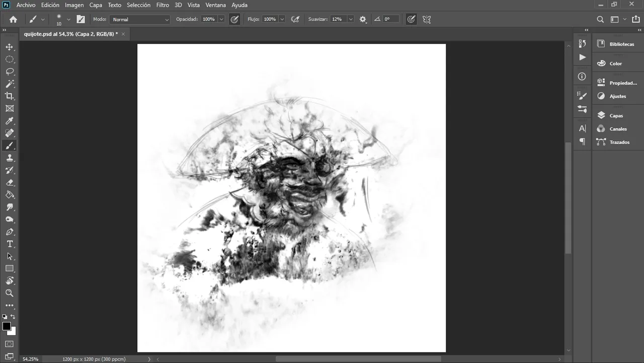This screenshot has width=644, height=363.
Task: Expand the collapsed toolbar double arrows
Action: tap(4, 30)
